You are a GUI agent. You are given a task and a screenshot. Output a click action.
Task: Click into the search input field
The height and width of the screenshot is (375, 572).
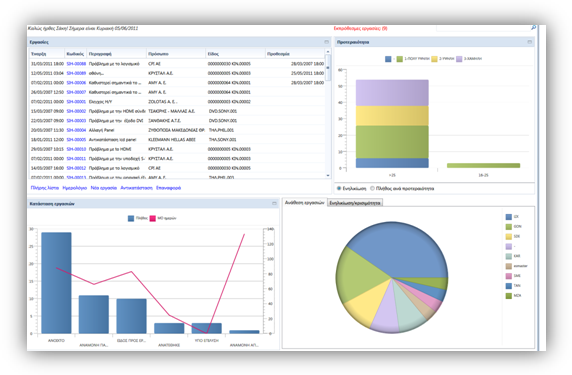pyautogui.click(x=483, y=28)
